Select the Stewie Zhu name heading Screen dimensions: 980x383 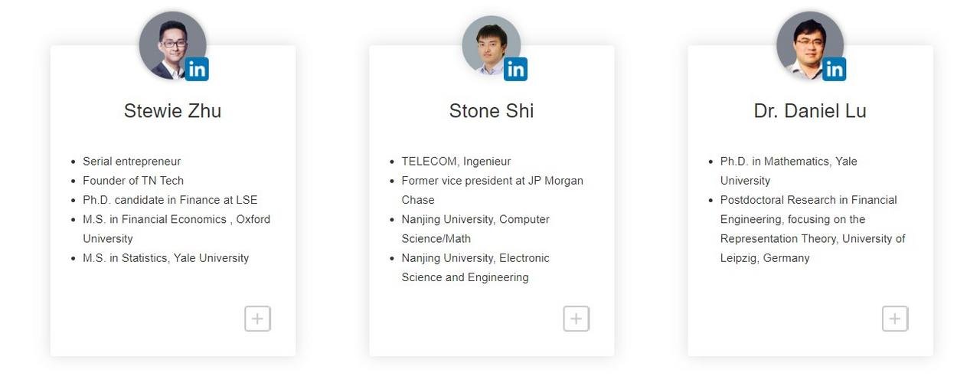click(172, 111)
